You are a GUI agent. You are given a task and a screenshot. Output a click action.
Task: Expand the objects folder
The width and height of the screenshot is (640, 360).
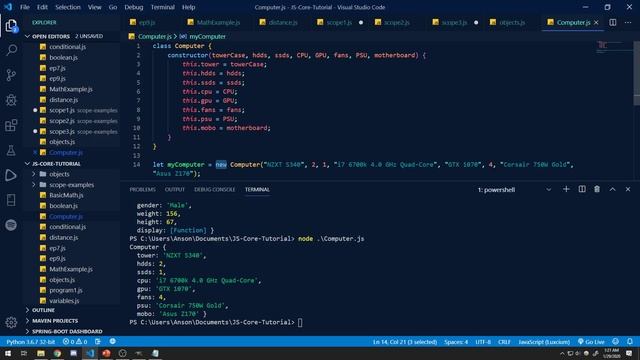[x=33, y=174]
